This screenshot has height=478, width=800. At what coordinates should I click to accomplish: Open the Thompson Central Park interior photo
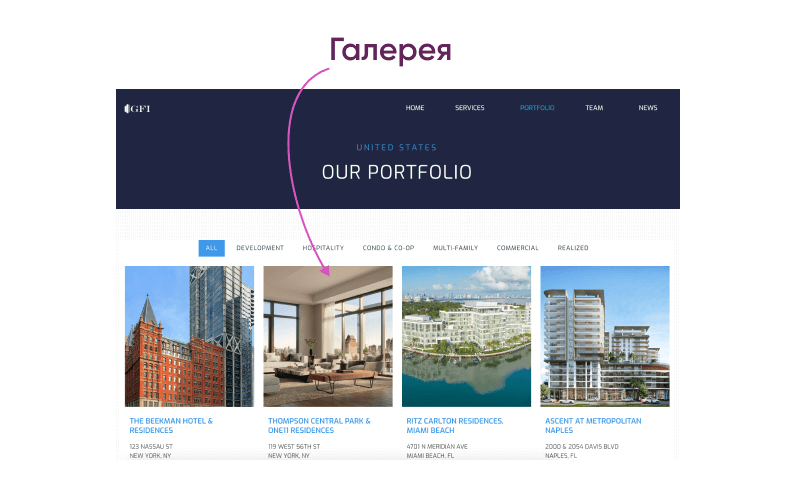[x=328, y=336]
